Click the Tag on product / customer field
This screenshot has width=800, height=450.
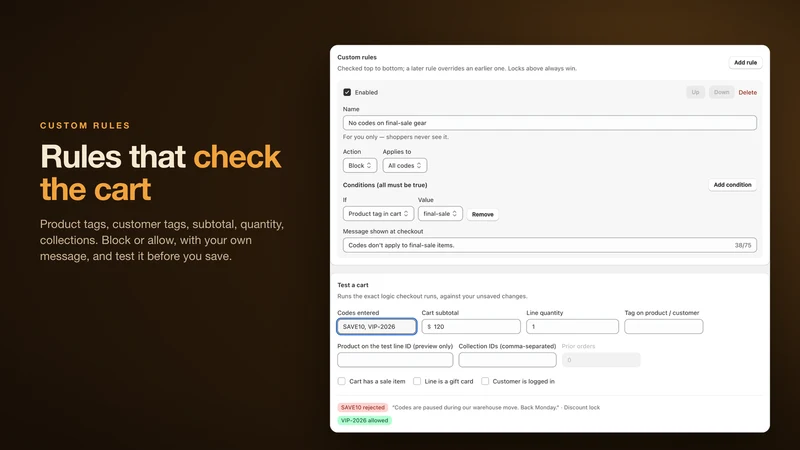pos(663,327)
